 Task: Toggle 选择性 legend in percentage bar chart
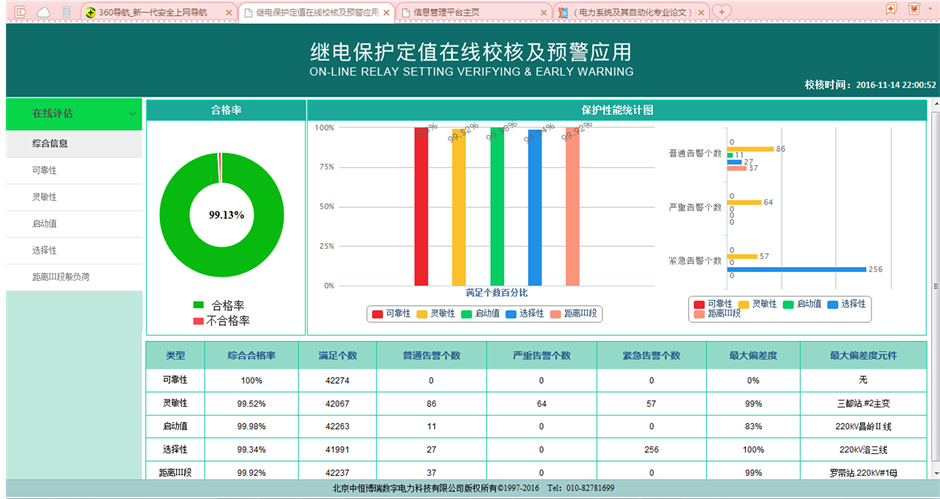point(524,313)
